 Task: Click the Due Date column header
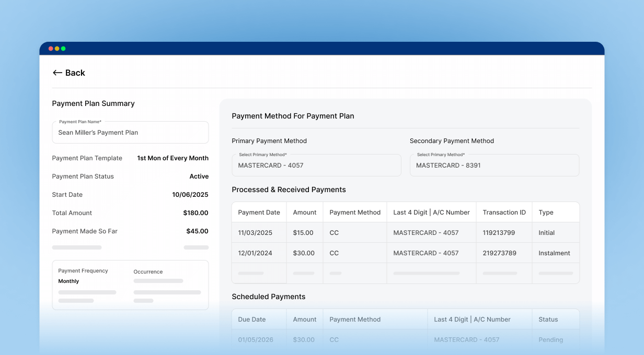(x=251, y=319)
